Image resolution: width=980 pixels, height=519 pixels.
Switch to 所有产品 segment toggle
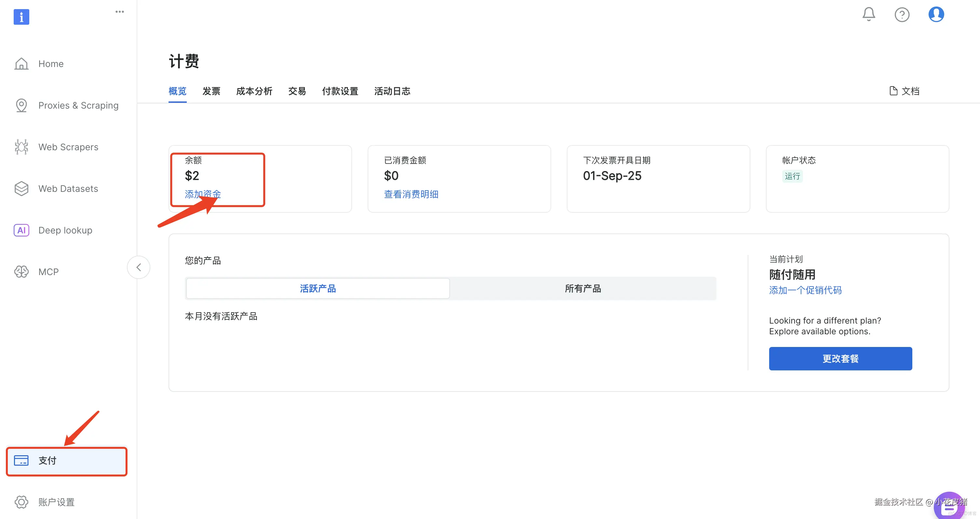point(582,288)
